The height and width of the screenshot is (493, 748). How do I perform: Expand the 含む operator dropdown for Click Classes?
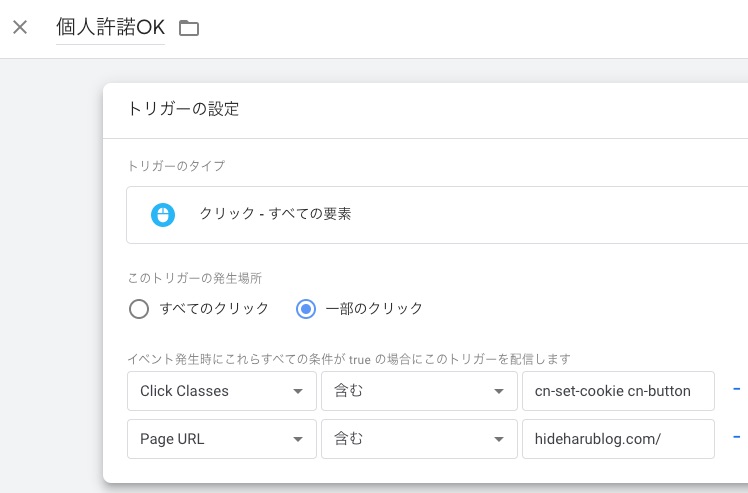point(415,391)
